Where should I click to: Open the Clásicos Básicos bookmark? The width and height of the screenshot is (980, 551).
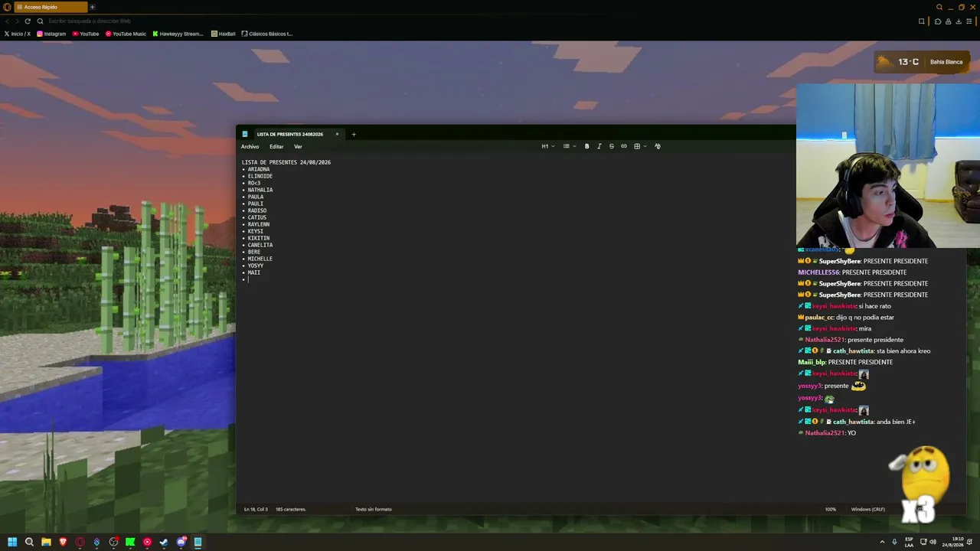tap(267, 34)
